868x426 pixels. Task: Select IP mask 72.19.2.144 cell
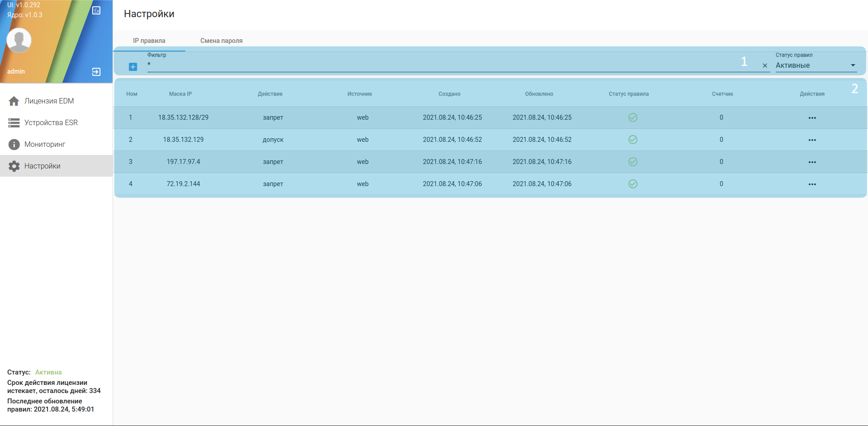pyautogui.click(x=184, y=184)
